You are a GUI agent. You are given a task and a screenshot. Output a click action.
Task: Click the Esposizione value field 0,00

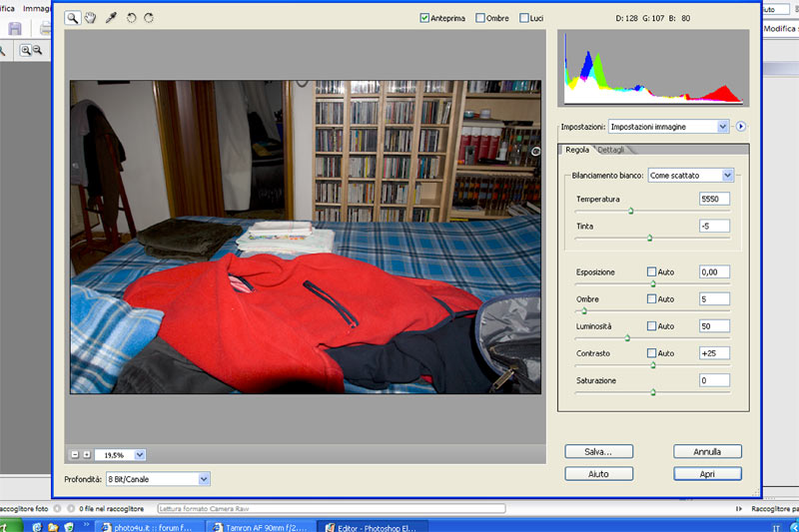click(714, 271)
